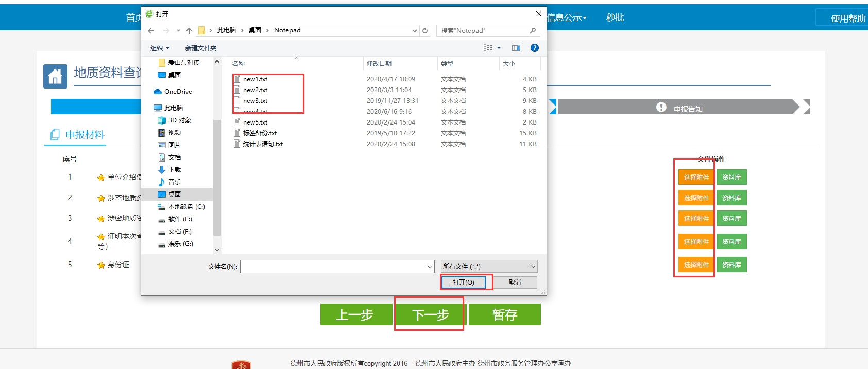Click the 取消 button
Screen dimensions: 868x369
515,283
